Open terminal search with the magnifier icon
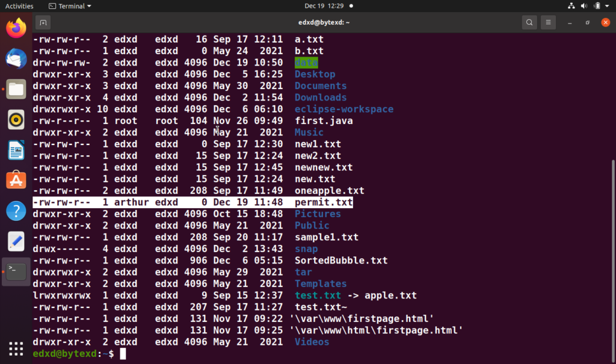 pos(529,22)
